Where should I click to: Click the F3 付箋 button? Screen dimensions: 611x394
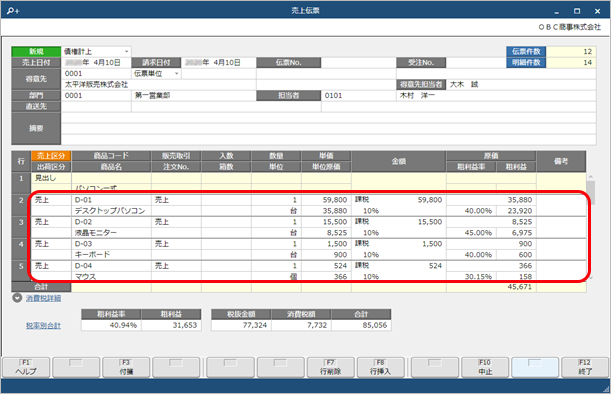126,367
